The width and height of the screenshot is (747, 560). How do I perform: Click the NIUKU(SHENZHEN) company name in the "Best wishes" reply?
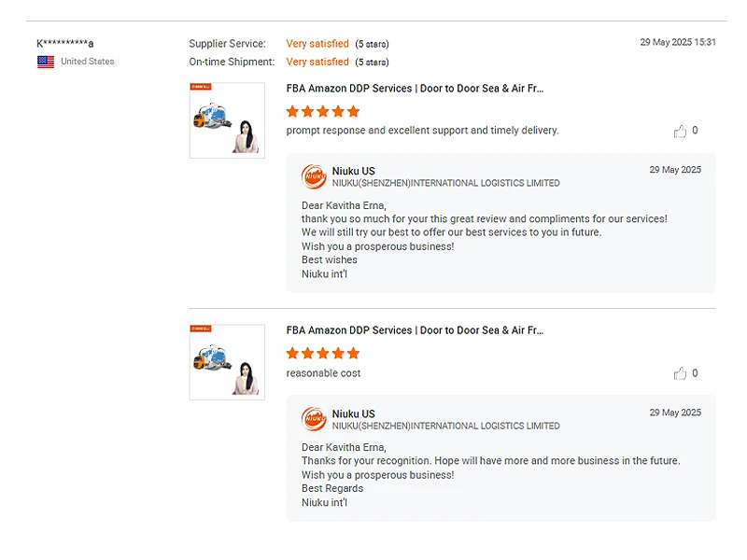(445, 184)
